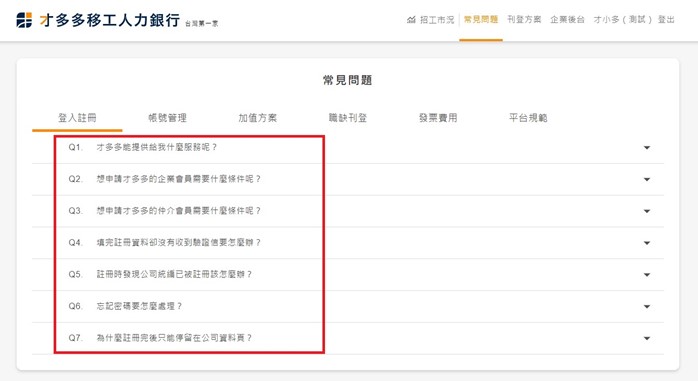Open the 才小多 (測試) account link

pos(622,20)
